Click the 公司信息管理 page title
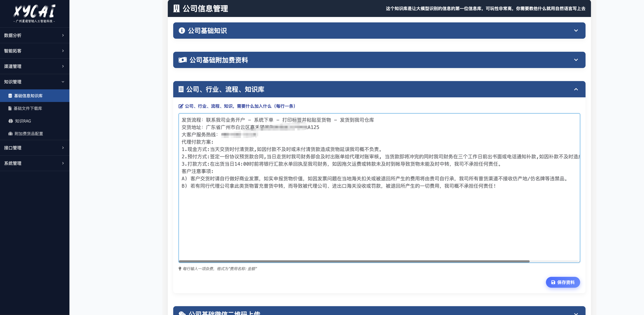This screenshot has width=644, height=315. (x=205, y=9)
